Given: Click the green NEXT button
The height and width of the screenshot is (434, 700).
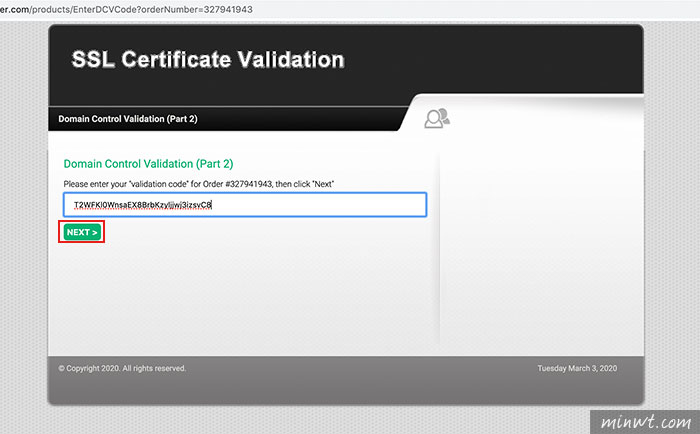Looking at the screenshot, I should [x=82, y=232].
